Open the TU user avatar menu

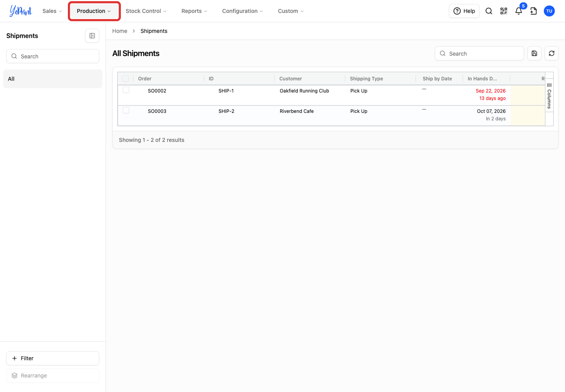[x=549, y=11]
